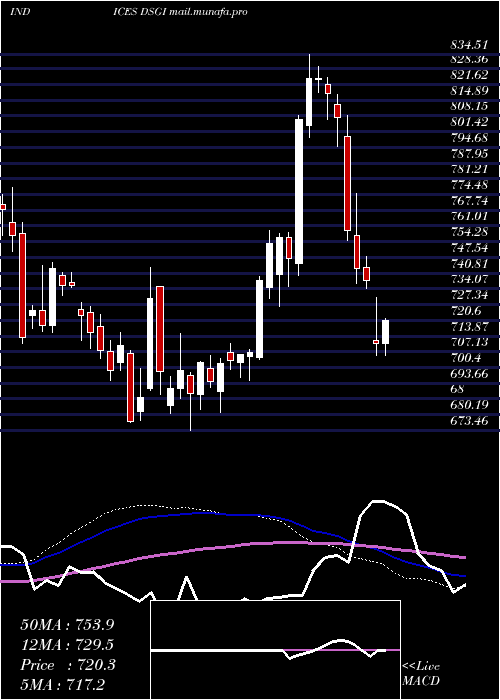Click the 5MA : 717.2 readout
The width and height of the screenshot is (500, 700).
(62, 685)
